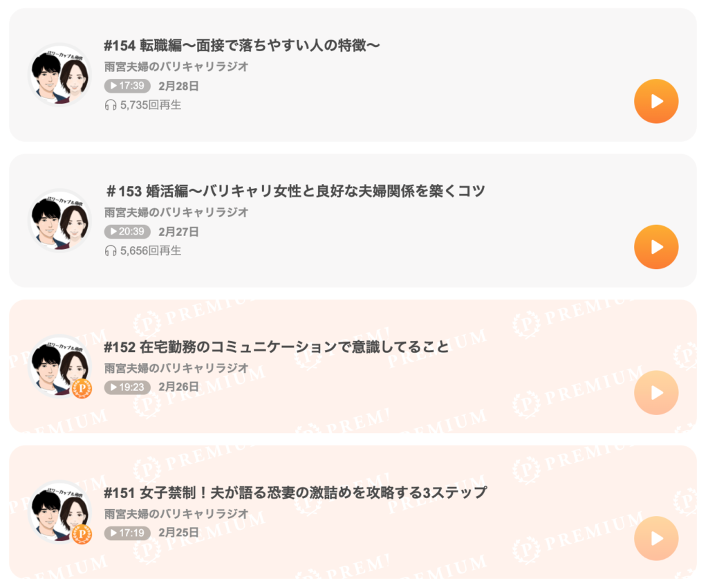Click the premium P badge on #152 avatar
Viewport: 708px width, 588px height.
(x=82, y=388)
